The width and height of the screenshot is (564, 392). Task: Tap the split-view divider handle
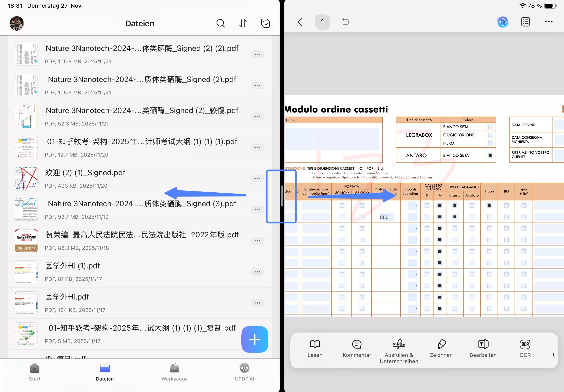point(282,196)
